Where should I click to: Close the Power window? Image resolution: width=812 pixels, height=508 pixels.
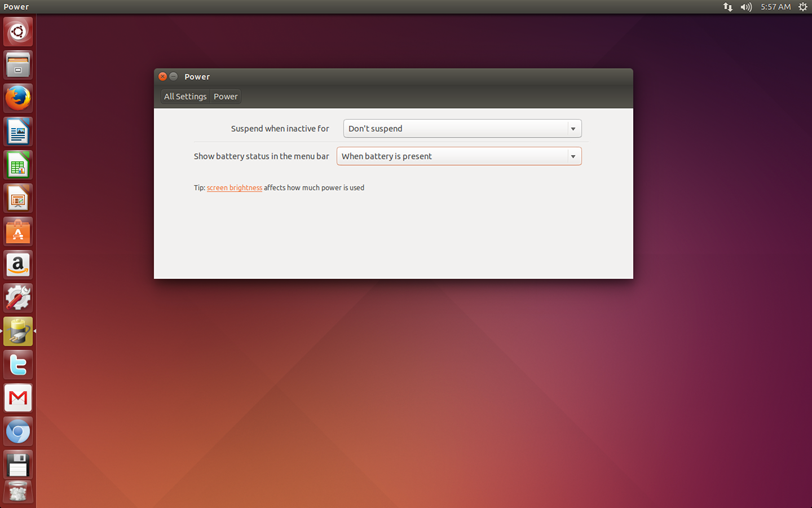click(162, 76)
